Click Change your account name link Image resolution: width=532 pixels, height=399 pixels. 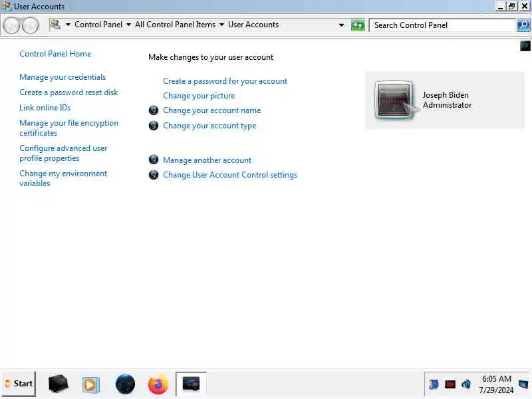tap(211, 110)
